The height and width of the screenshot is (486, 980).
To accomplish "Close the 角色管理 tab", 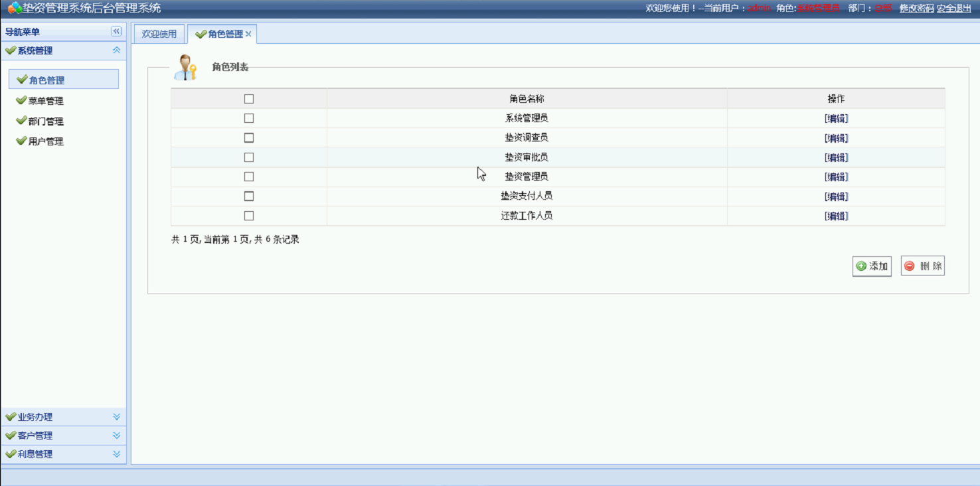I will (248, 34).
